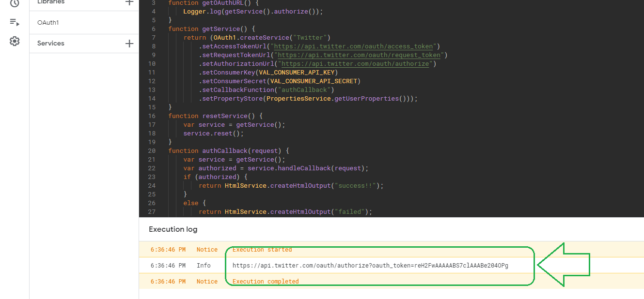
Task: Click the Logger.log authorize line
Action: [x=253, y=12]
